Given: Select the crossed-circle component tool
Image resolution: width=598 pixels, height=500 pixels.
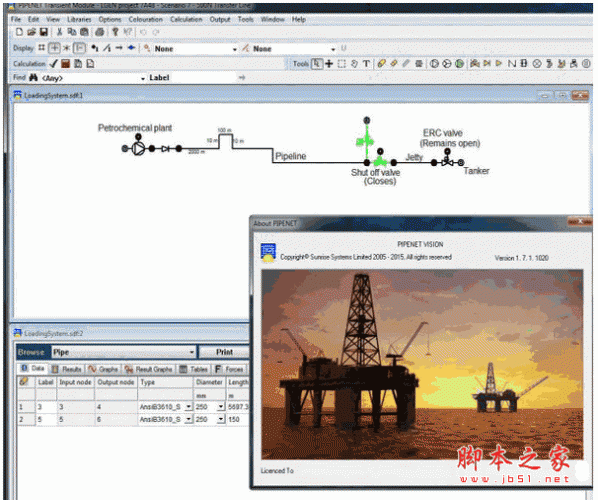Looking at the screenshot, I should tap(537, 64).
